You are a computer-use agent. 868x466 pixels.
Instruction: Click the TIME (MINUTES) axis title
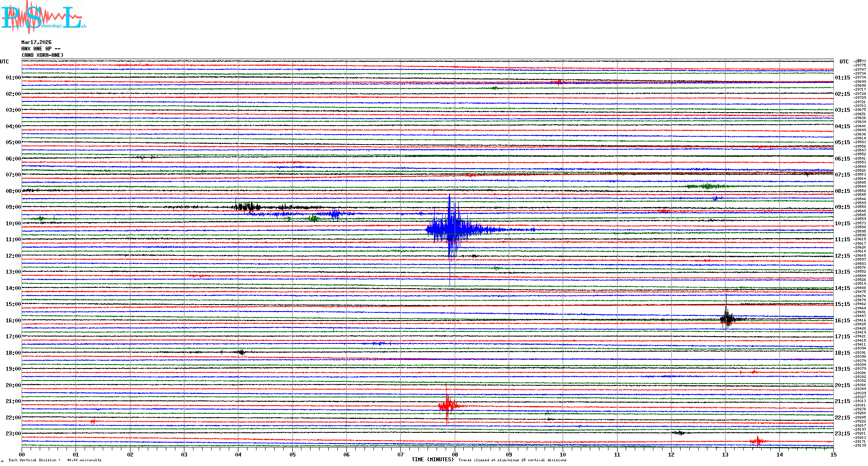pos(433,460)
